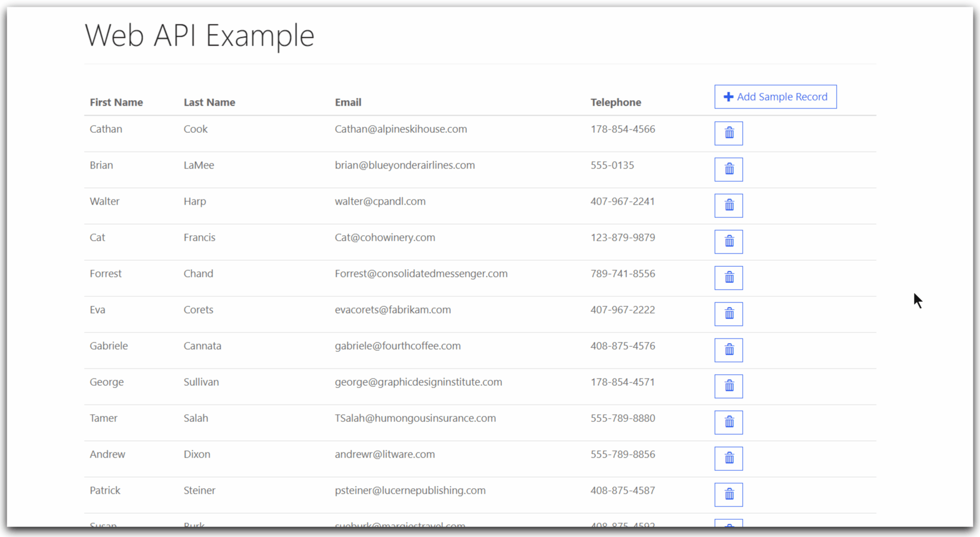The image size is (980, 537).
Task: Click the Add Sample Record button
Action: (x=775, y=97)
